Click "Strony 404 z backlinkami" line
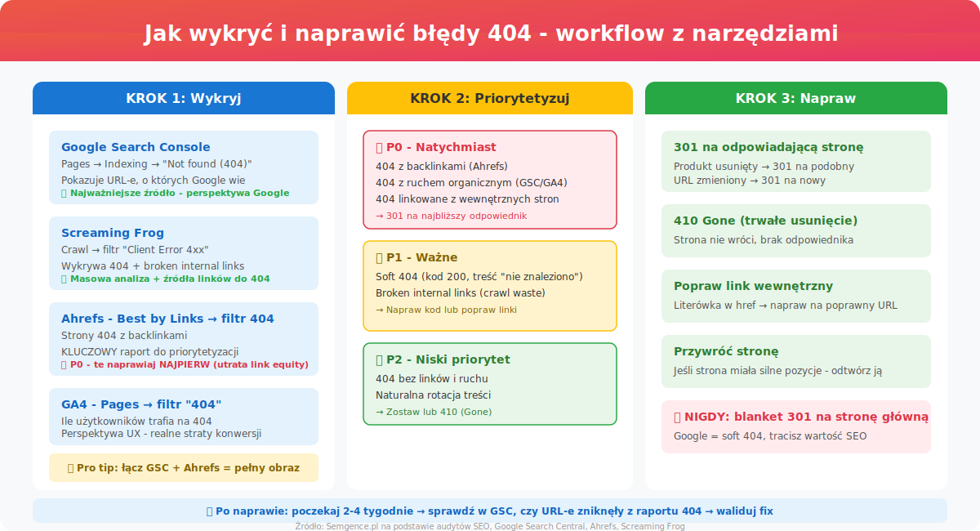 pyautogui.click(x=124, y=336)
